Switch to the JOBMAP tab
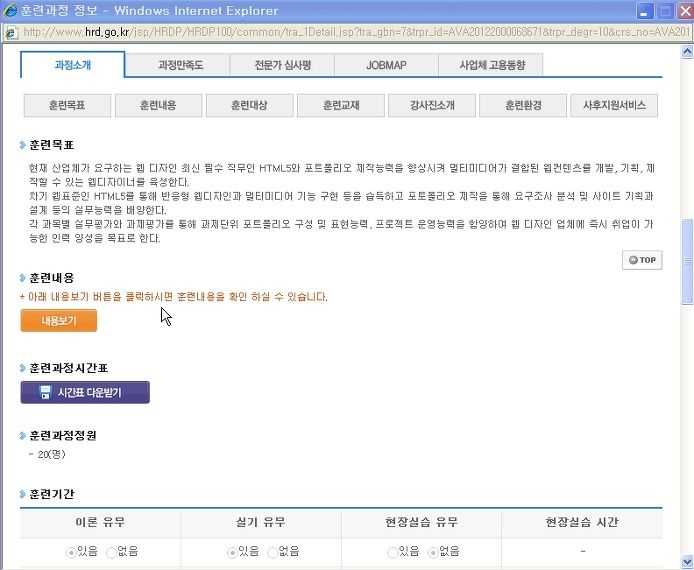 tap(386, 65)
